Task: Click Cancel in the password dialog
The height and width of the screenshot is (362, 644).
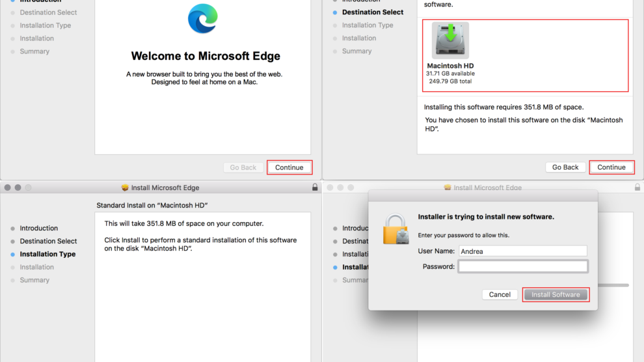Action: pyautogui.click(x=500, y=294)
